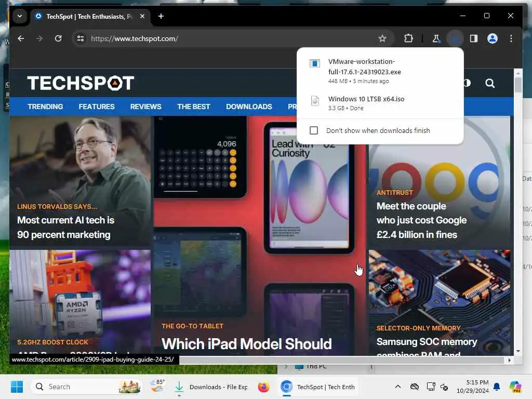Toggle TechSpot dark mode contrast icon
The image size is (532, 399).
[468, 83]
